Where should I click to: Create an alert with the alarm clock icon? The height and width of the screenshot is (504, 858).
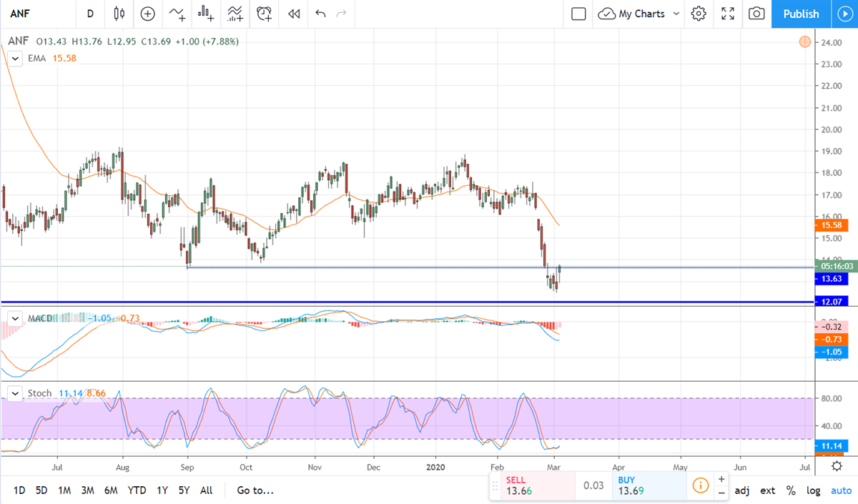coord(265,14)
